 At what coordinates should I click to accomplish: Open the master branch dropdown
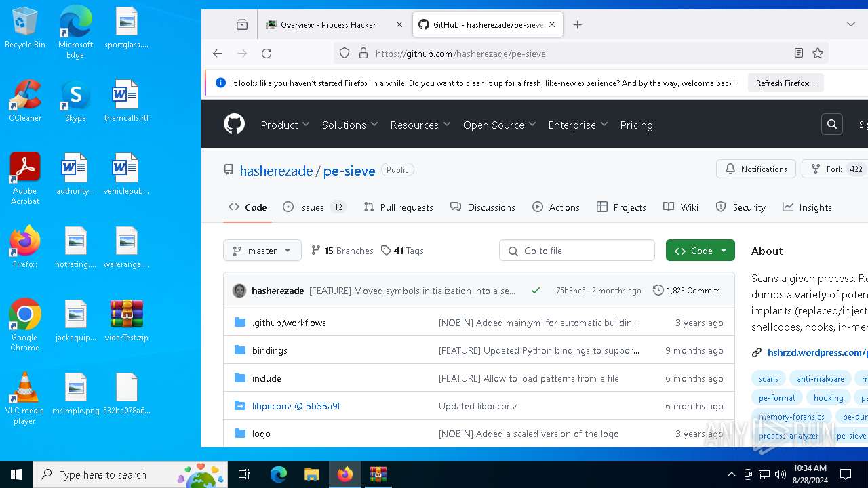[x=262, y=251]
